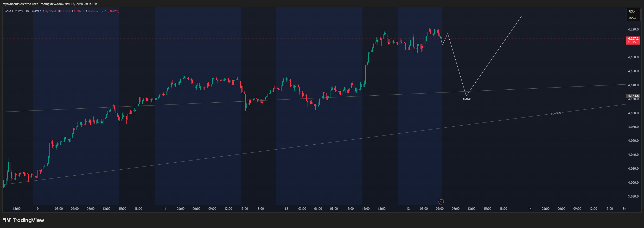This screenshot has height=228, width=644.
Task: Click the change value −2.6 (−0.06%)
Action: pyautogui.click(x=110, y=11)
